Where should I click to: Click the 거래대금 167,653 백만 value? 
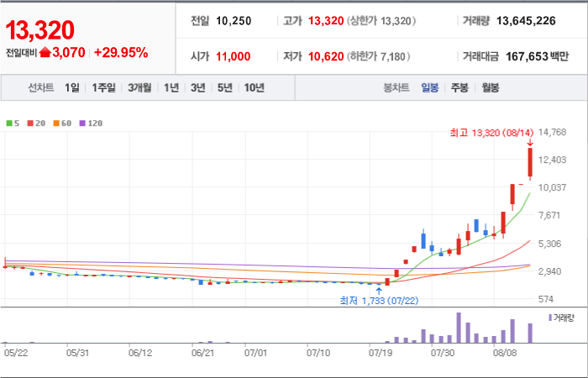[x=538, y=56]
